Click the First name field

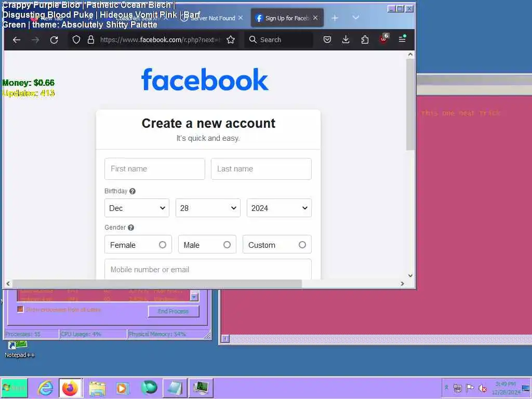(x=155, y=169)
